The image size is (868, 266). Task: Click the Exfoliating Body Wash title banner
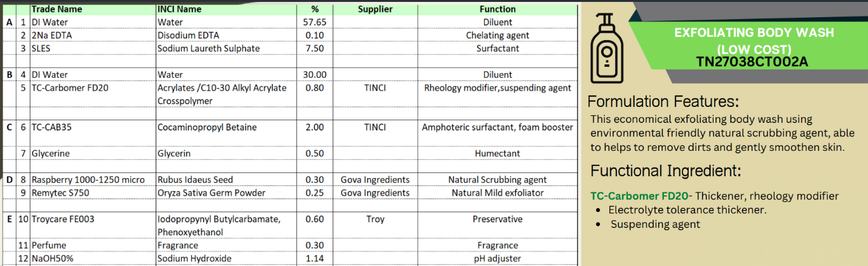753,40
